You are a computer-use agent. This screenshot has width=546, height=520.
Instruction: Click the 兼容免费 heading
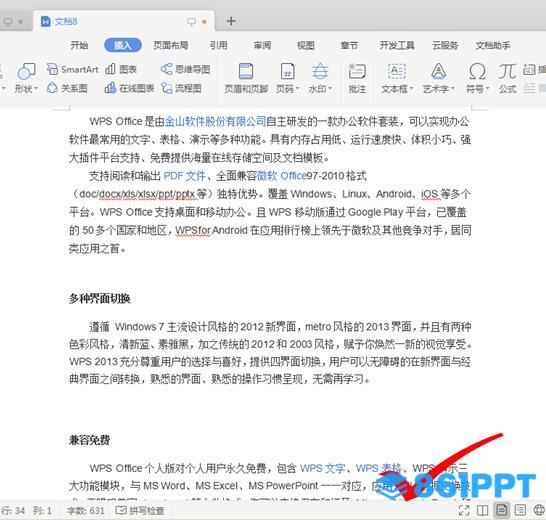[89, 440]
